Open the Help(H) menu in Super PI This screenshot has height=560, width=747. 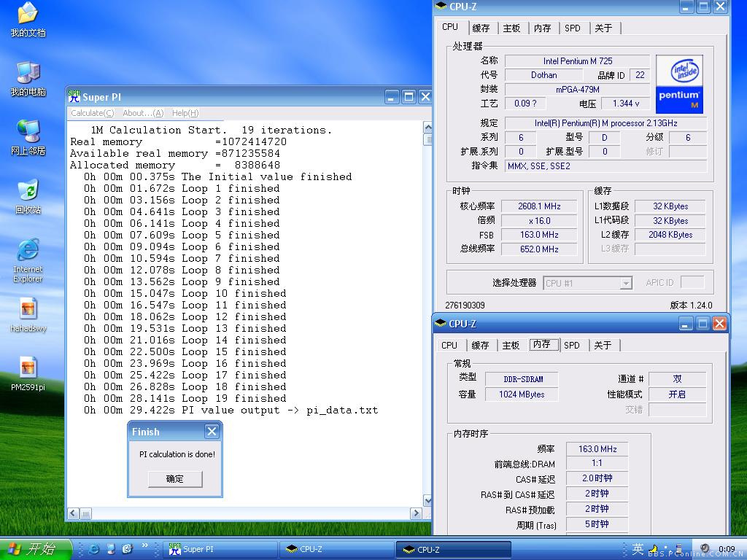pos(185,113)
